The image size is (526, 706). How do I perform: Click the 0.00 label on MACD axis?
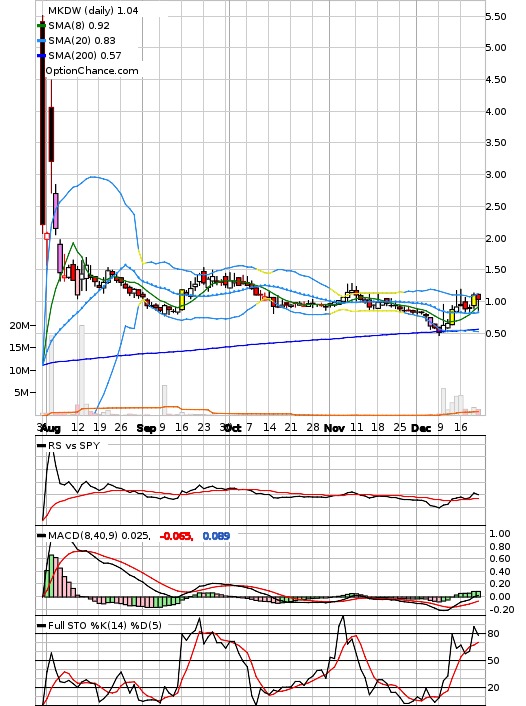point(500,597)
